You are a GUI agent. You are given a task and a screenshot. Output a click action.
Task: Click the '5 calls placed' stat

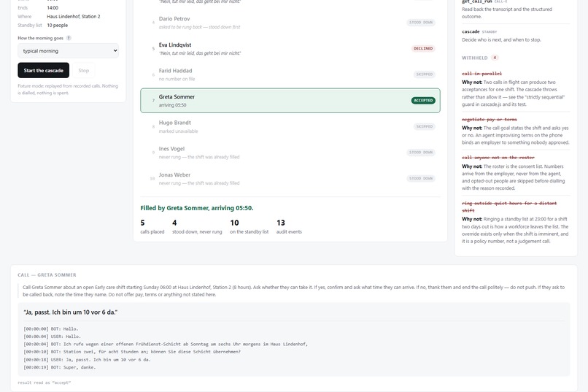coord(152,226)
